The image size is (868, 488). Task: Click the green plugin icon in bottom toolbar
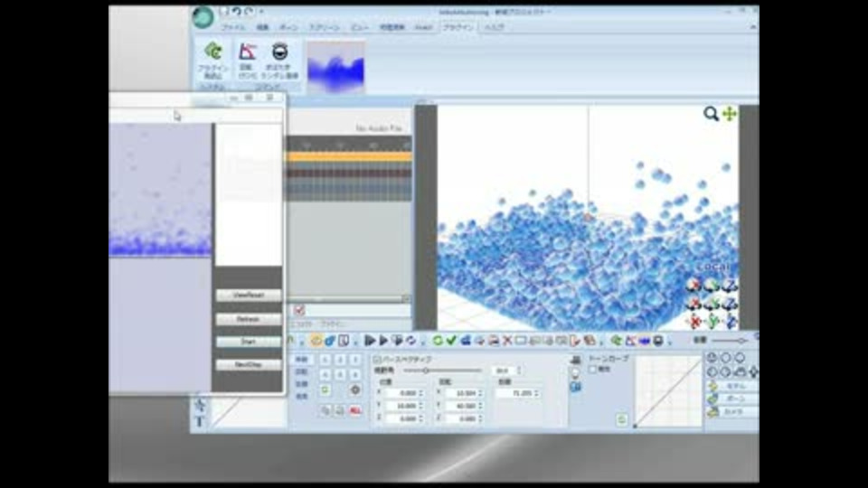pyautogui.click(x=616, y=341)
